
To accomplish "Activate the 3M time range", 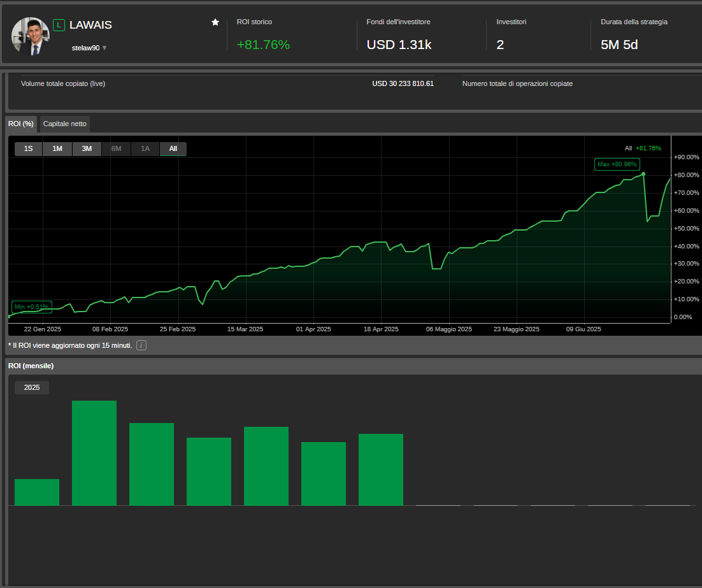I will click(x=87, y=148).
